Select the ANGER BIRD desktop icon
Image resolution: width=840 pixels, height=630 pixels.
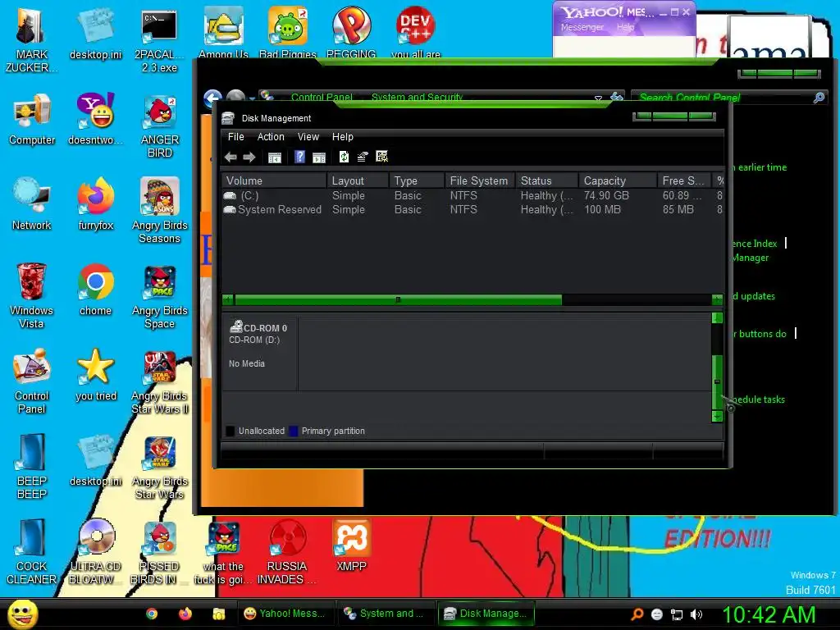point(160,126)
